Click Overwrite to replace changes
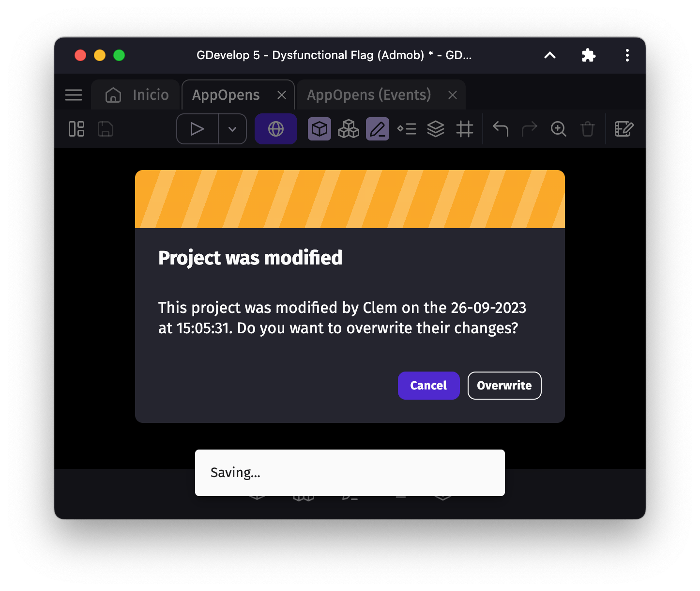Screen dimensions: 700x591 click(x=504, y=386)
